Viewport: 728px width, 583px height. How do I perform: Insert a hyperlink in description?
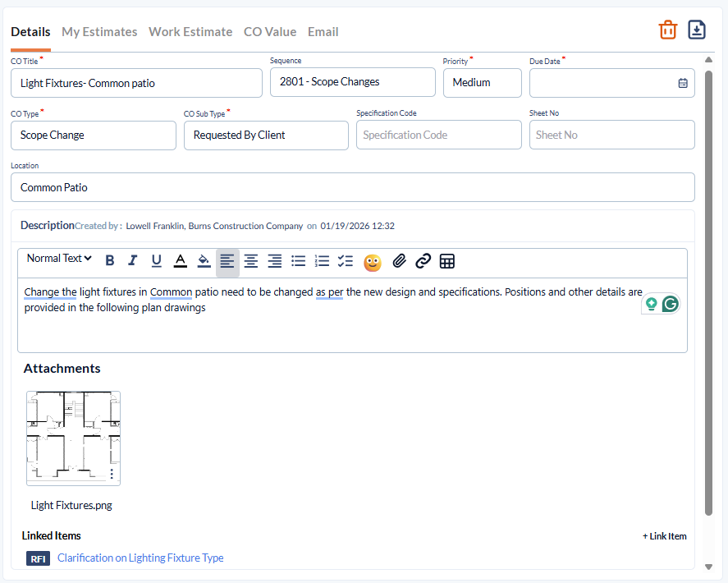(423, 261)
